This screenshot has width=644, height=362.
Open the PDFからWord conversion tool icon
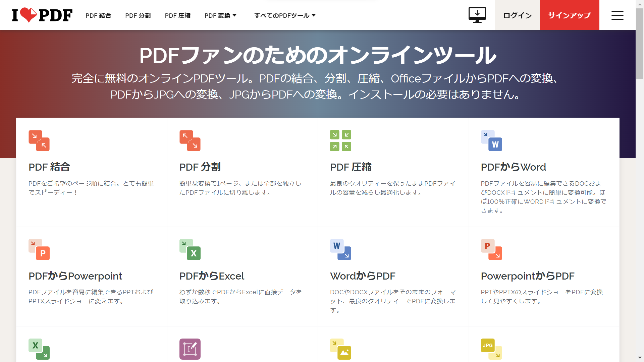[491, 140]
